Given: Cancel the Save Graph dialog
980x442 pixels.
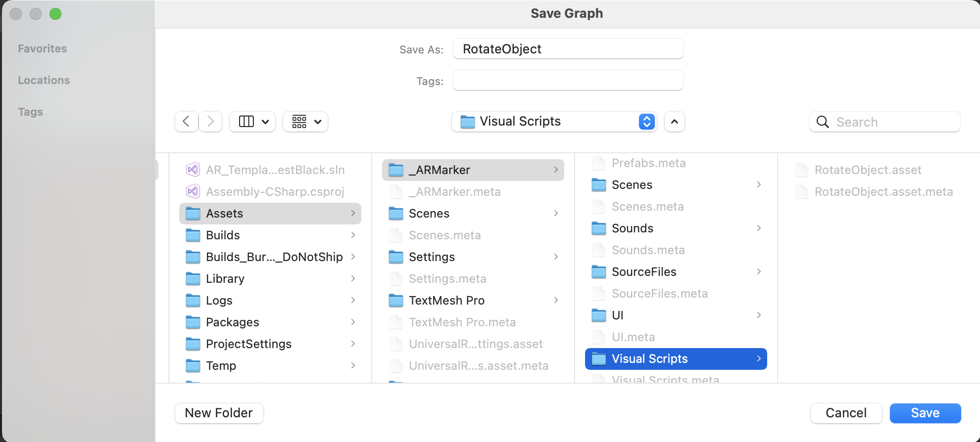Looking at the screenshot, I should point(846,413).
